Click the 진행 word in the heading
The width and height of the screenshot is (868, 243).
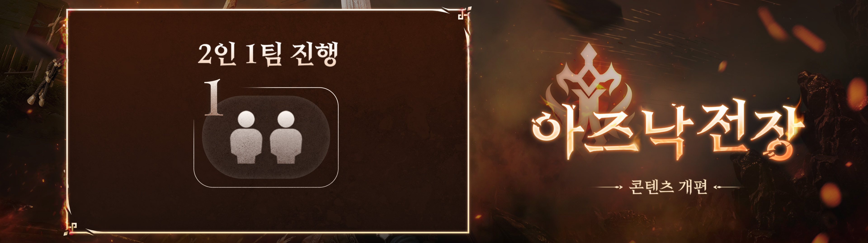(x=314, y=55)
